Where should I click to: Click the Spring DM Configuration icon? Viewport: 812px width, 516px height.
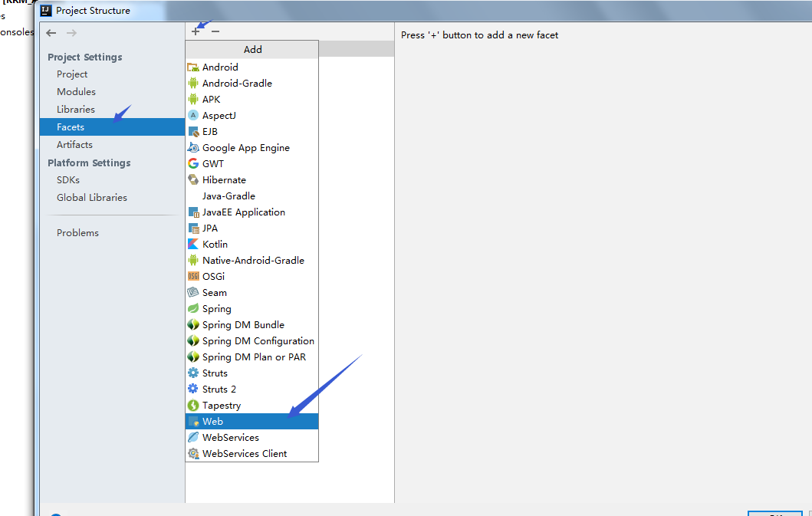pos(193,341)
